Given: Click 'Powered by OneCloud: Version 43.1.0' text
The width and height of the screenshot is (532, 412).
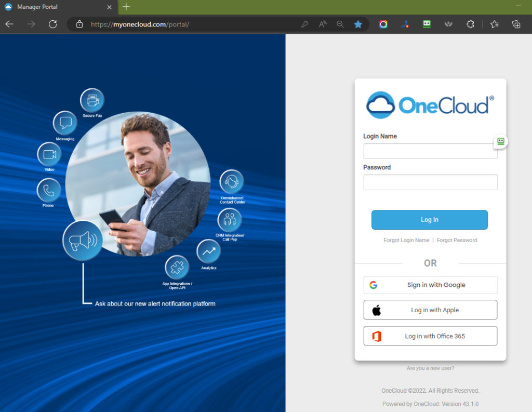Looking at the screenshot, I should [430, 404].
